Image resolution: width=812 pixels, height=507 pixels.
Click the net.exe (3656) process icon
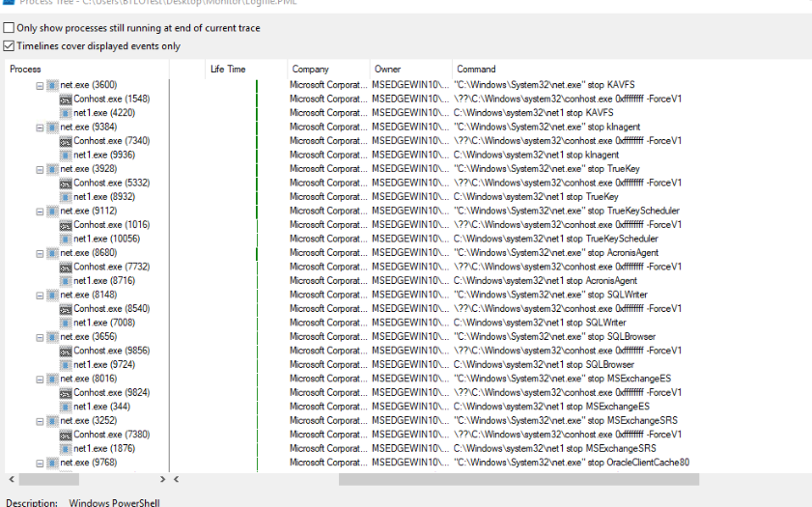pos(52,337)
